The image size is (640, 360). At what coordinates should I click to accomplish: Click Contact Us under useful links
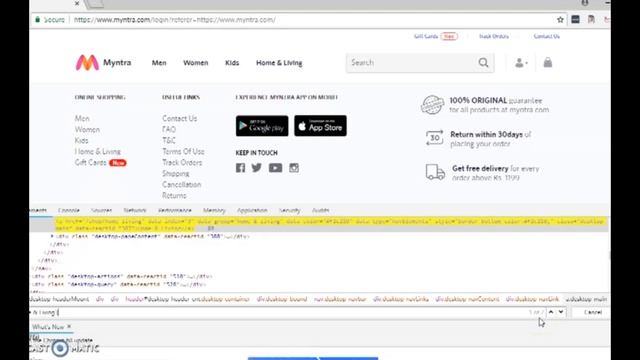coord(180,118)
